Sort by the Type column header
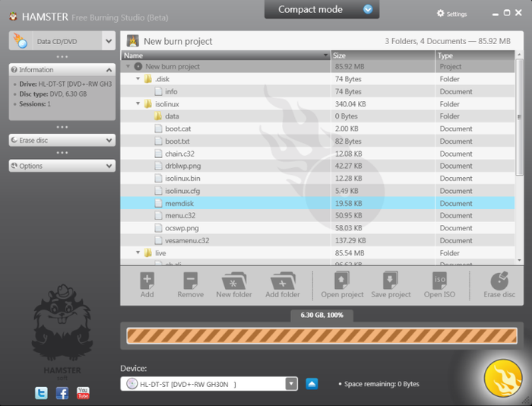Viewport: 532px width, 406px height. [475, 56]
